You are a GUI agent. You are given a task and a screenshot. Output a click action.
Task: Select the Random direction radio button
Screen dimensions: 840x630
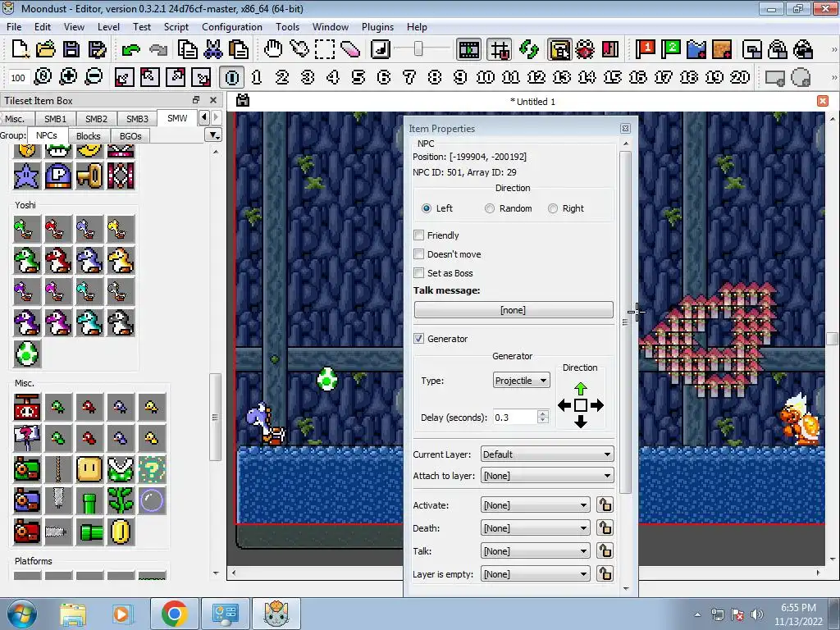[490, 208]
